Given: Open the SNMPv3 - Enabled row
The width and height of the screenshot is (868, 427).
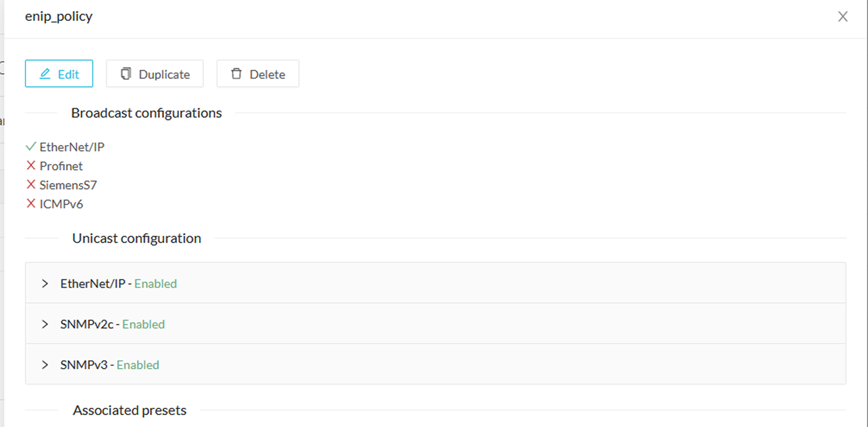Looking at the screenshot, I should click(x=436, y=365).
